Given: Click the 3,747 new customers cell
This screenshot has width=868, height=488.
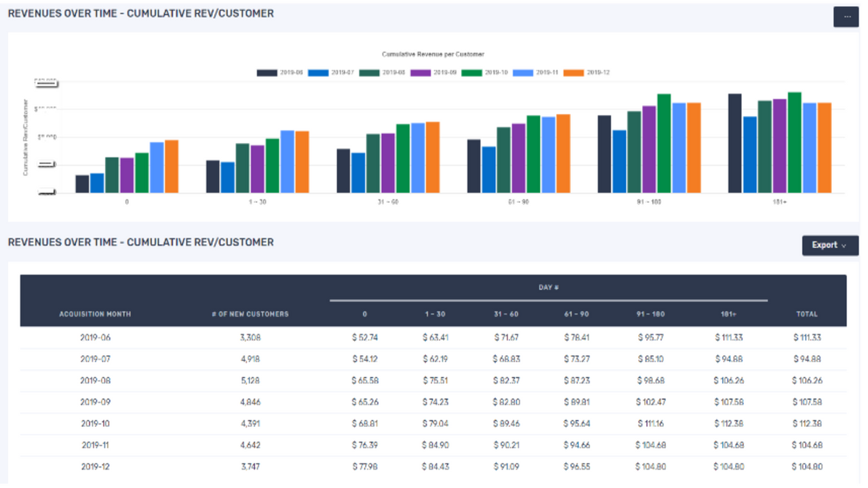Looking at the screenshot, I should 250,468.
